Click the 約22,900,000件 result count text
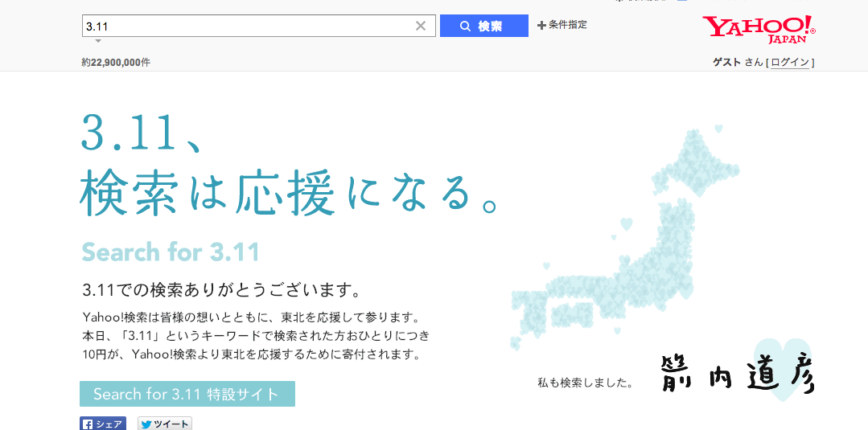This screenshot has width=868, height=430. click(x=116, y=63)
